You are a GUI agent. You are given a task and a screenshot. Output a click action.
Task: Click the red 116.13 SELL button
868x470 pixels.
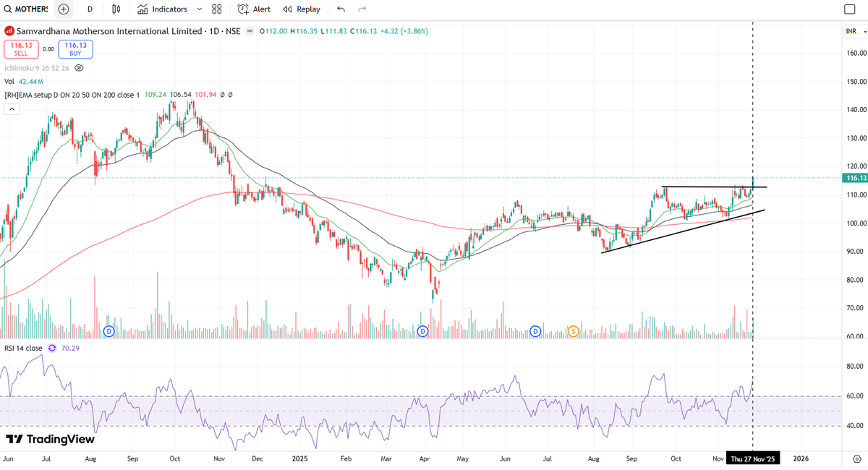tap(20, 48)
